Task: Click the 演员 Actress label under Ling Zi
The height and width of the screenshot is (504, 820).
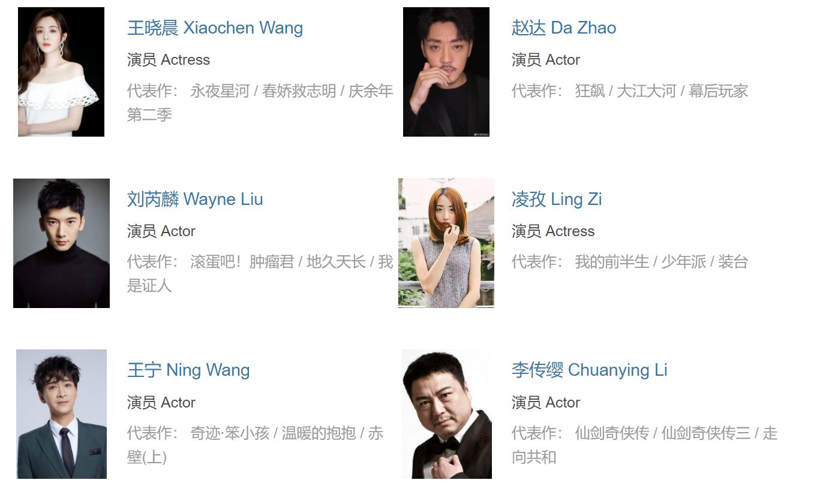Action: [x=553, y=231]
